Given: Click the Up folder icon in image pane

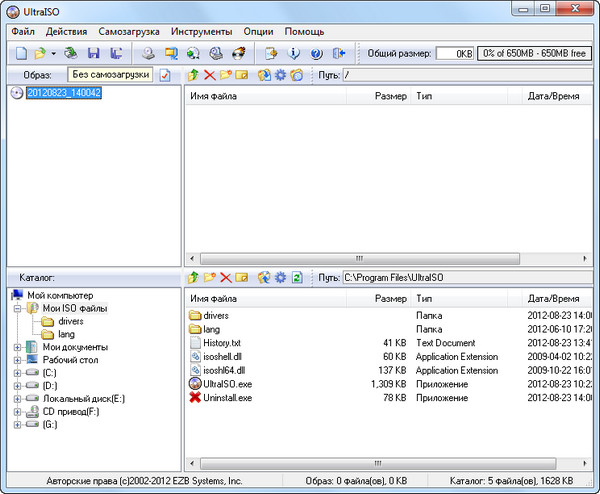Looking at the screenshot, I should (193, 75).
